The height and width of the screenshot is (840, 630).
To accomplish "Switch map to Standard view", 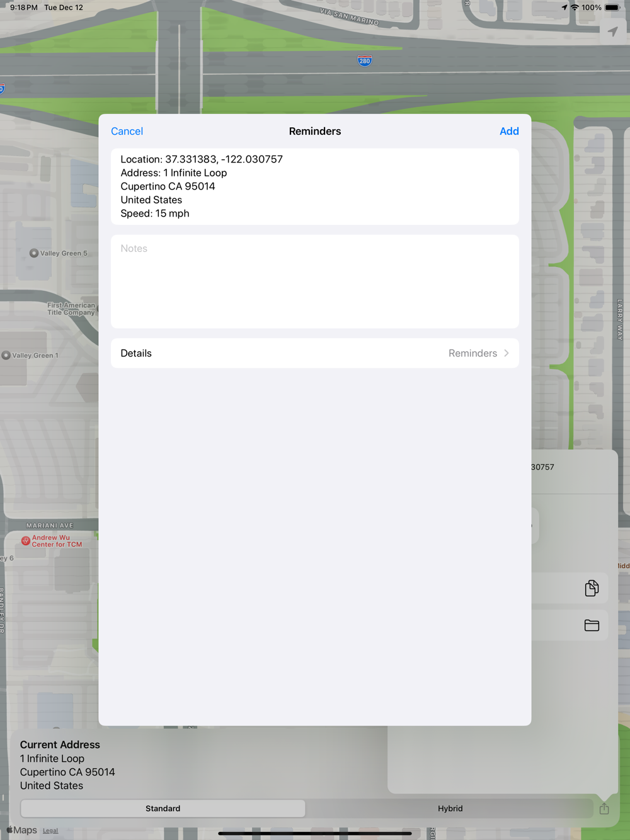I will (x=163, y=809).
